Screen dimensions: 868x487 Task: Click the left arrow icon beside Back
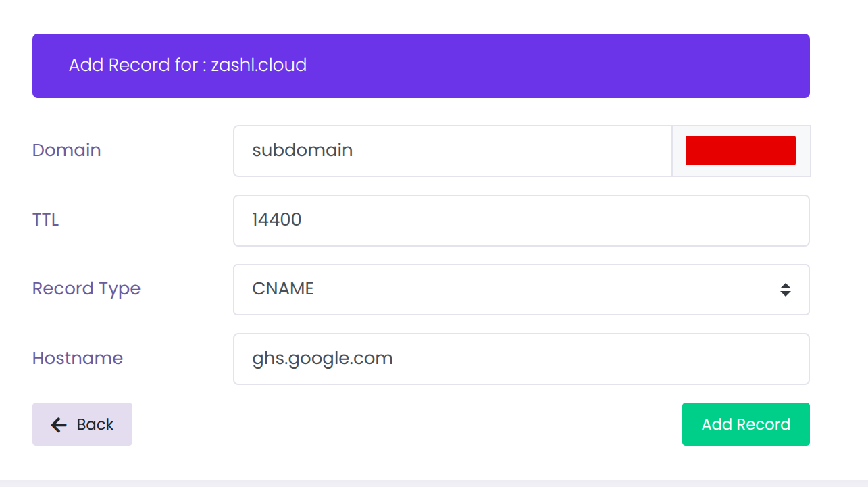click(59, 424)
